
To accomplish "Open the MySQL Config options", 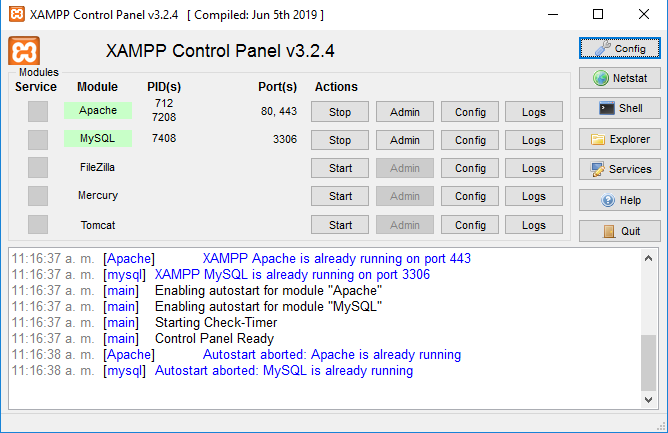I will [470, 140].
